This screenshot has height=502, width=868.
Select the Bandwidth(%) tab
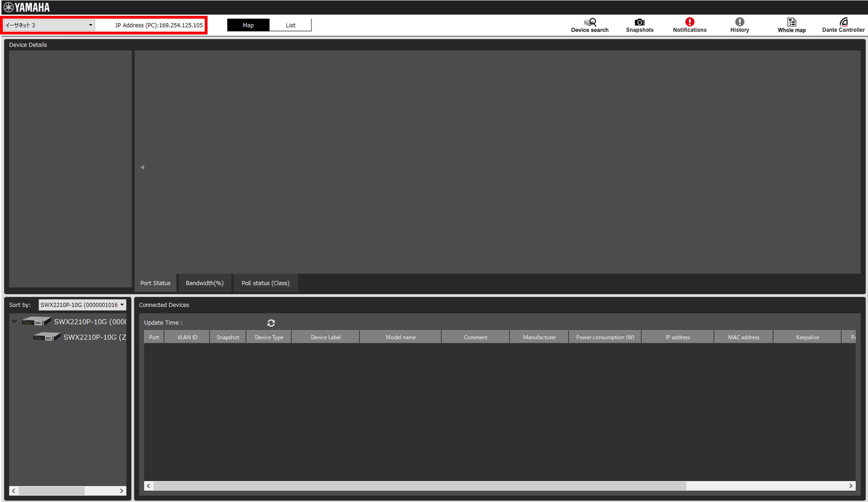205,283
